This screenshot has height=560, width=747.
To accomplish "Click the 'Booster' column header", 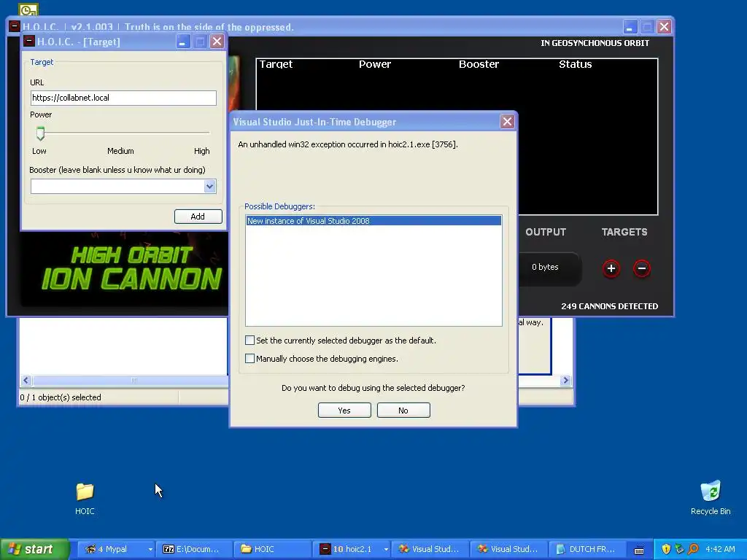I will 479,64.
